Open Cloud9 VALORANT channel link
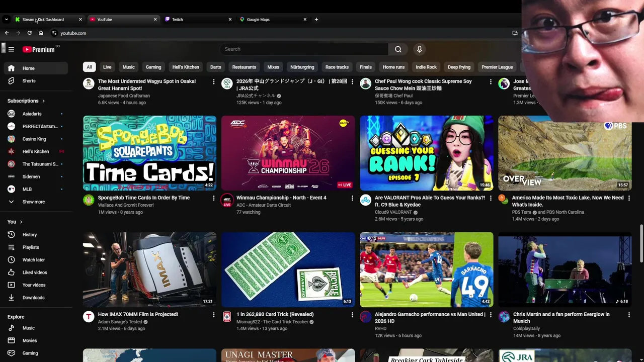 click(x=393, y=212)
